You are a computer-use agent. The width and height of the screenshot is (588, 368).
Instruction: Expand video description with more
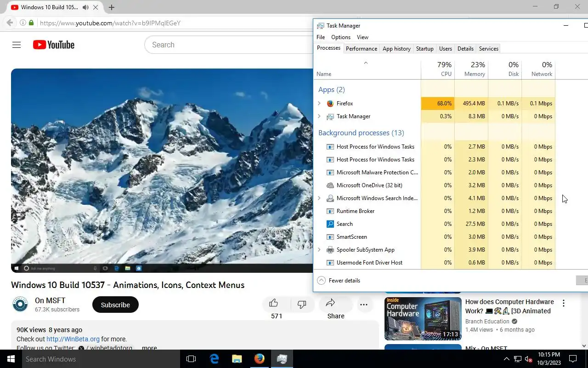tap(149, 348)
